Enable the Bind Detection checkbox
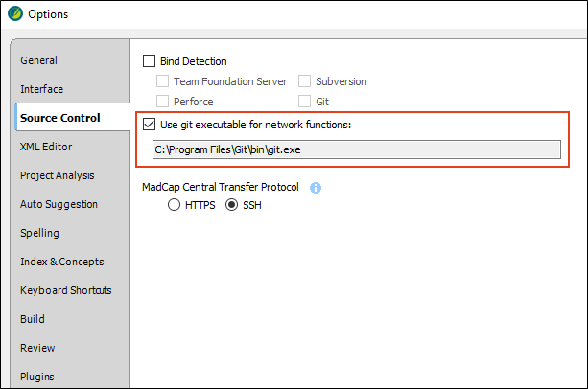Viewport: 588px width, 389px height. tap(149, 60)
